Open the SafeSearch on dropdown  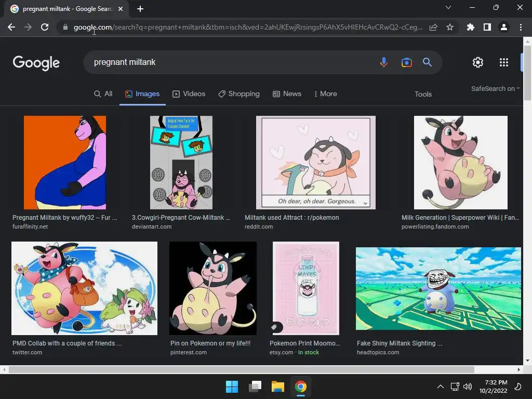tap(495, 88)
